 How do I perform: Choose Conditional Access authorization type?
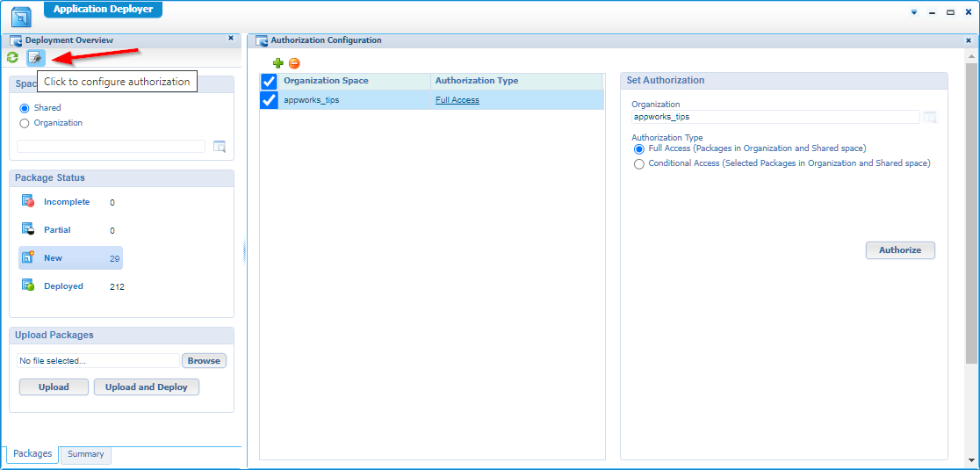pos(638,164)
